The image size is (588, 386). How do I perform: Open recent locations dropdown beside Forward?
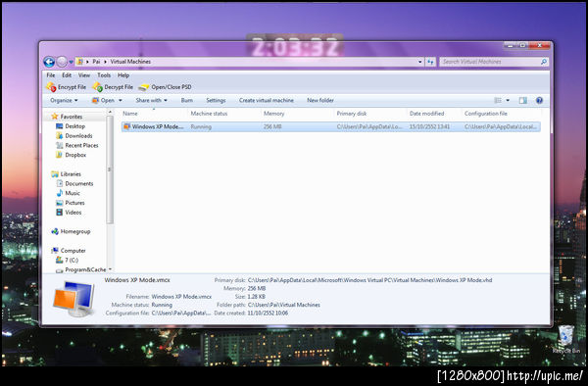pos(72,62)
